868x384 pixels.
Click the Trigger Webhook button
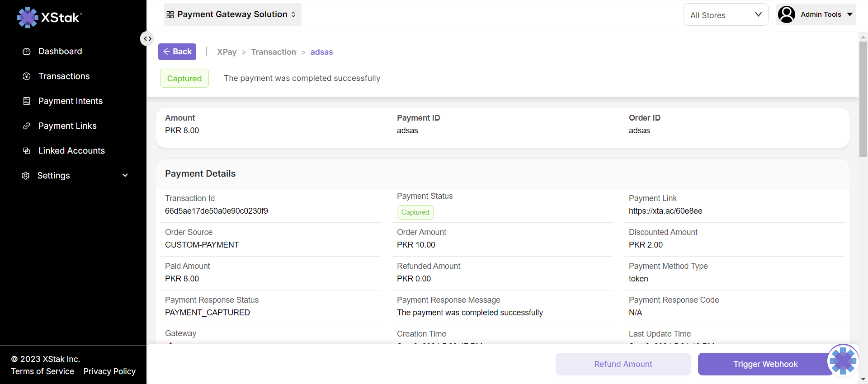[x=765, y=364]
